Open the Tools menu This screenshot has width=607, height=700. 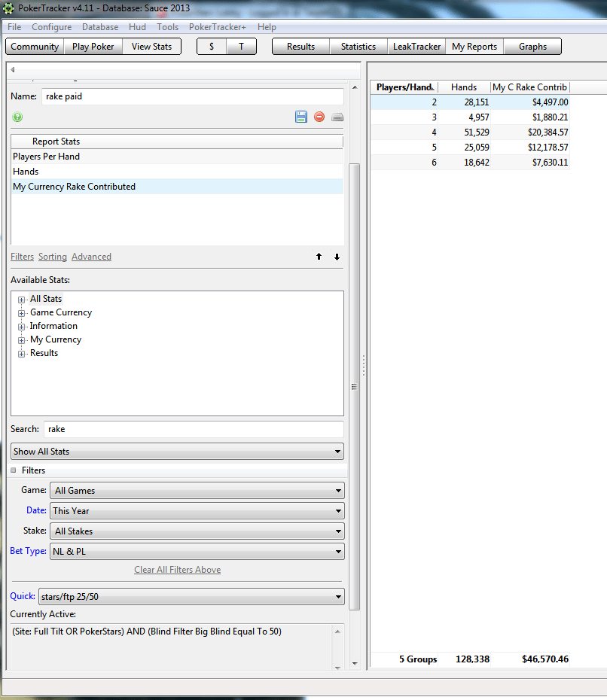pyautogui.click(x=167, y=27)
